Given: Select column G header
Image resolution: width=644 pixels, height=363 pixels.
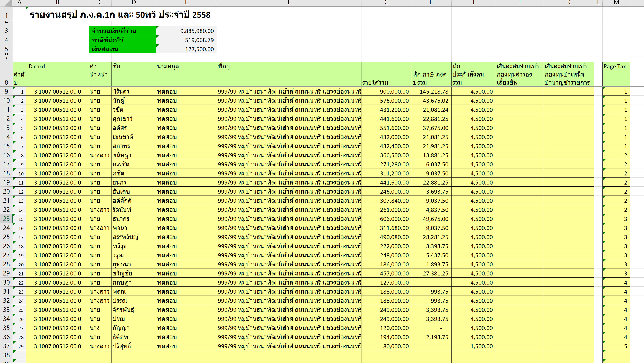Looking at the screenshot, I should [x=386, y=3].
